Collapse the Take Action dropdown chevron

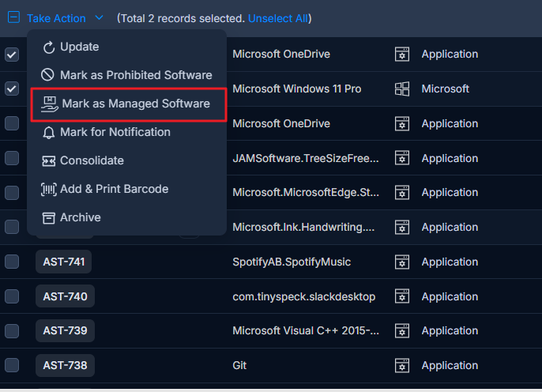tap(99, 17)
